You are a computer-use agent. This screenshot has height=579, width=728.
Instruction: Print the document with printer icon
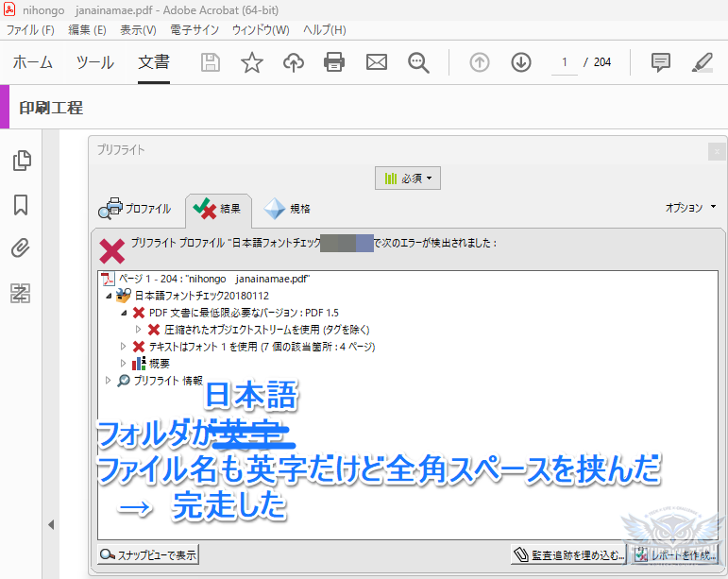334,62
